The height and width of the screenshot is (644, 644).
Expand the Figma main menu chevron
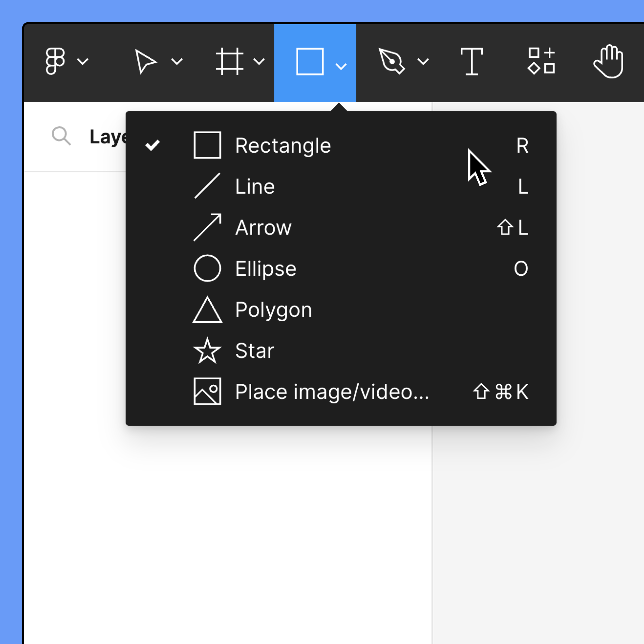pyautogui.click(x=83, y=61)
